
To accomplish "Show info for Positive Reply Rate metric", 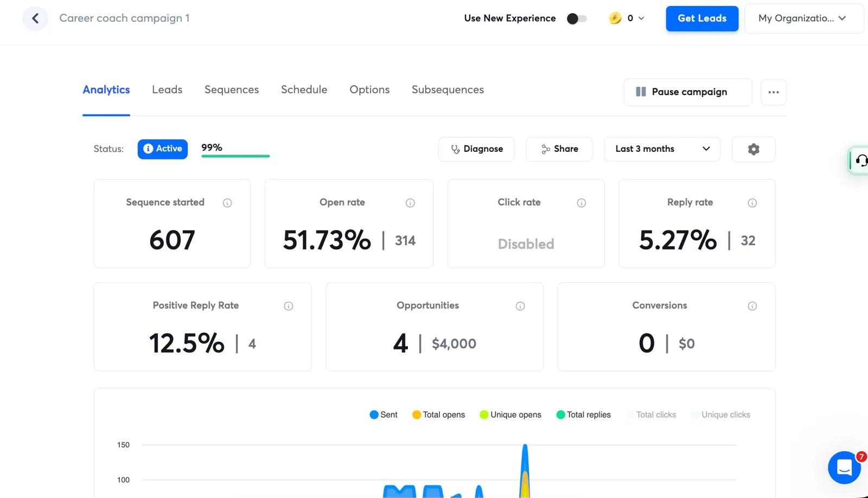I will [289, 306].
